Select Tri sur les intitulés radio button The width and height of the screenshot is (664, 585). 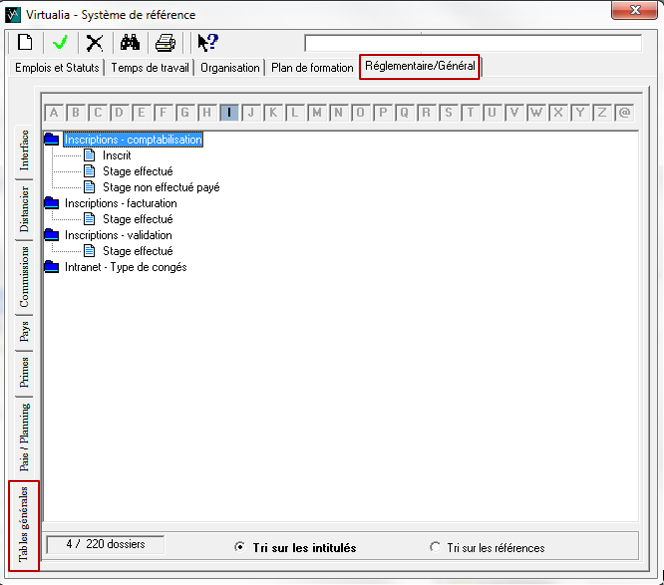[239, 548]
